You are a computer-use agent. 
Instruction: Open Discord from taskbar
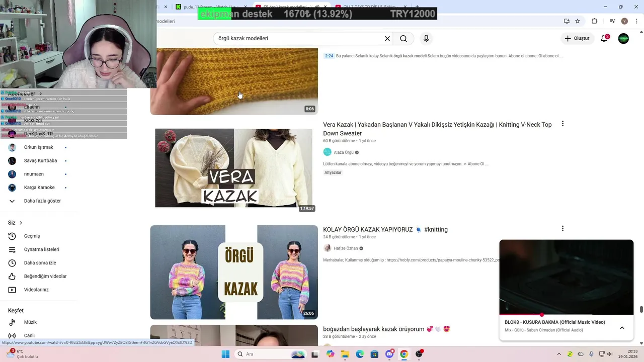click(389, 354)
